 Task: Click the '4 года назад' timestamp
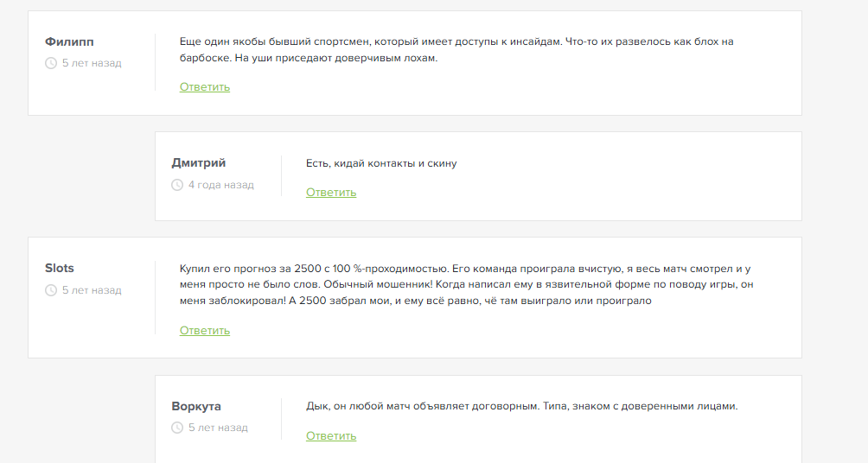[x=220, y=185]
